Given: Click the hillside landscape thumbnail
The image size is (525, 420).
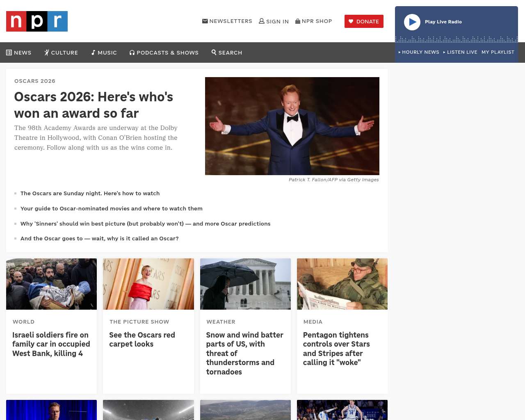Looking at the screenshot, I should click(x=245, y=410).
